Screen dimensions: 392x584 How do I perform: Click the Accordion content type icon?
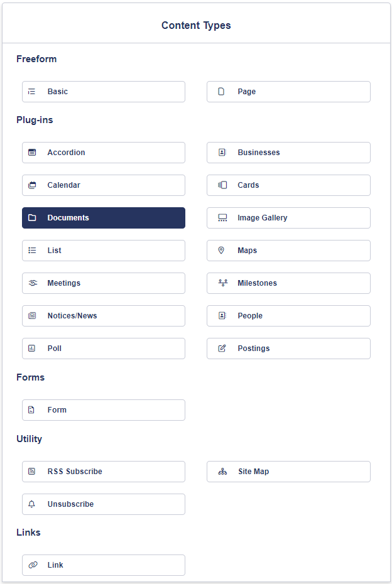tap(33, 153)
